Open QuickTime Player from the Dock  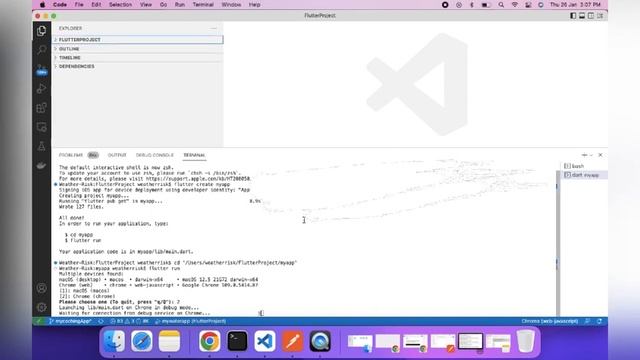tap(320, 341)
